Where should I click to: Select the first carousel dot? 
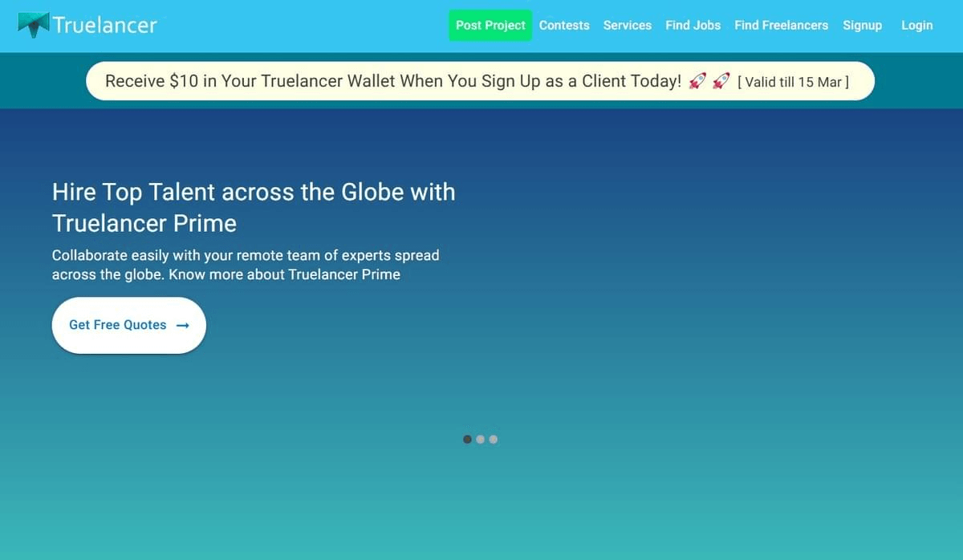click(x=467, y=440)
